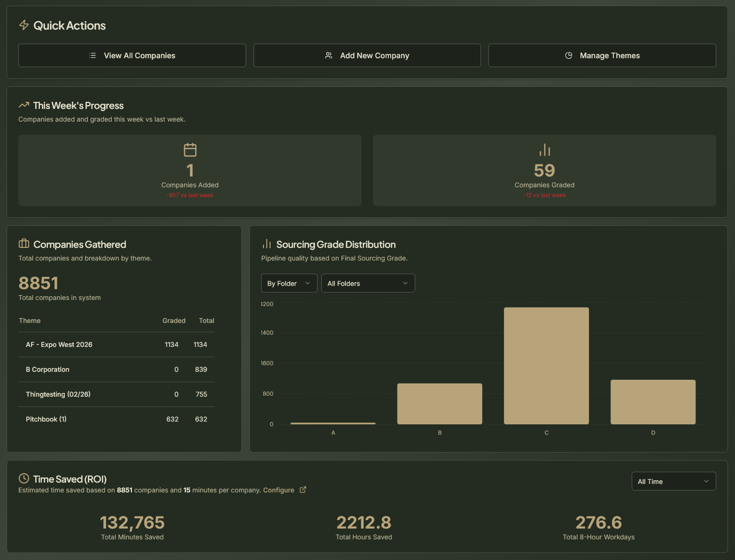Viewport: 735px width, 560px height.
Task: Click the clock icon next to Time Saved (ROI)
Action: pos(24,479)
